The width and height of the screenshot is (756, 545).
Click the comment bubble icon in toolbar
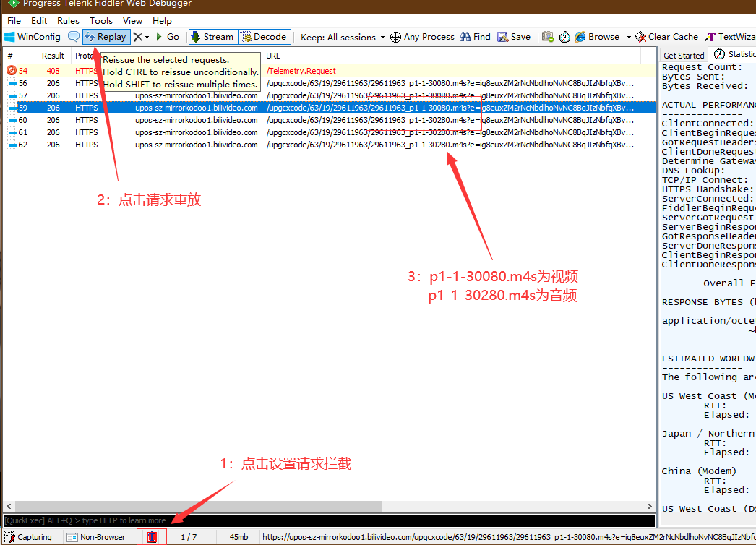(x=73, y=37)
